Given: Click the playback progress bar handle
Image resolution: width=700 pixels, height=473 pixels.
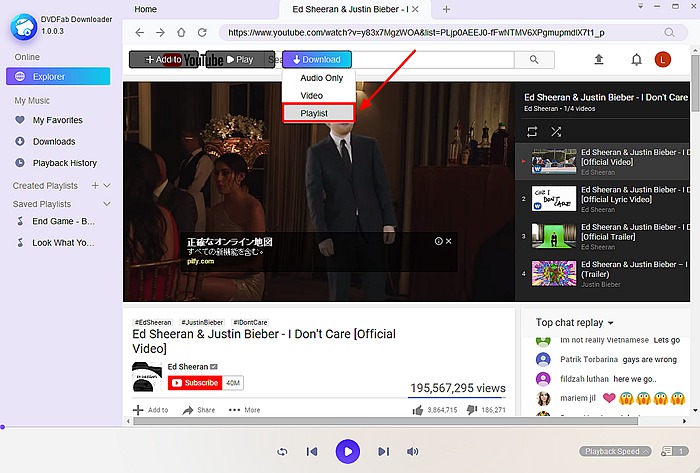Looking at the screenshot, I should [2, 427].
